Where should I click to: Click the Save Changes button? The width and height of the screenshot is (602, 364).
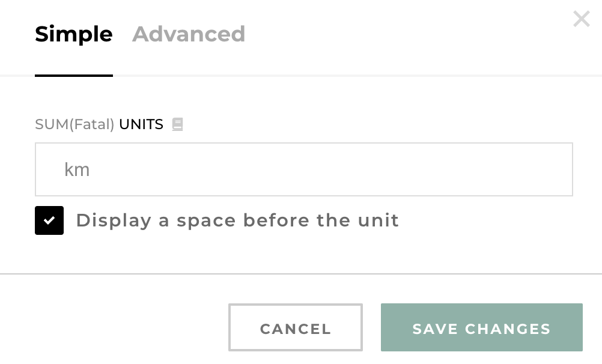pos(481,327)
